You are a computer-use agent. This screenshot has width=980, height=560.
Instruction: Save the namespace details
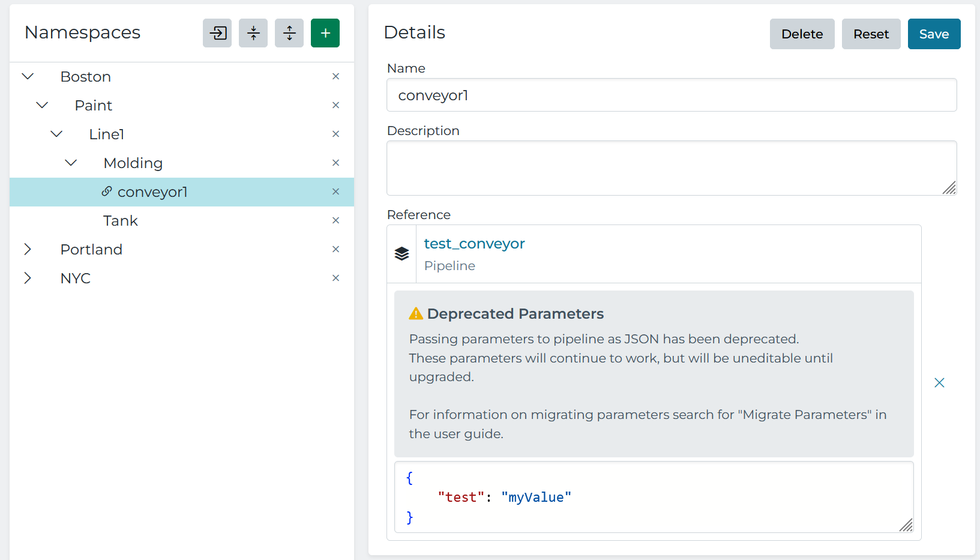point(934,34)
